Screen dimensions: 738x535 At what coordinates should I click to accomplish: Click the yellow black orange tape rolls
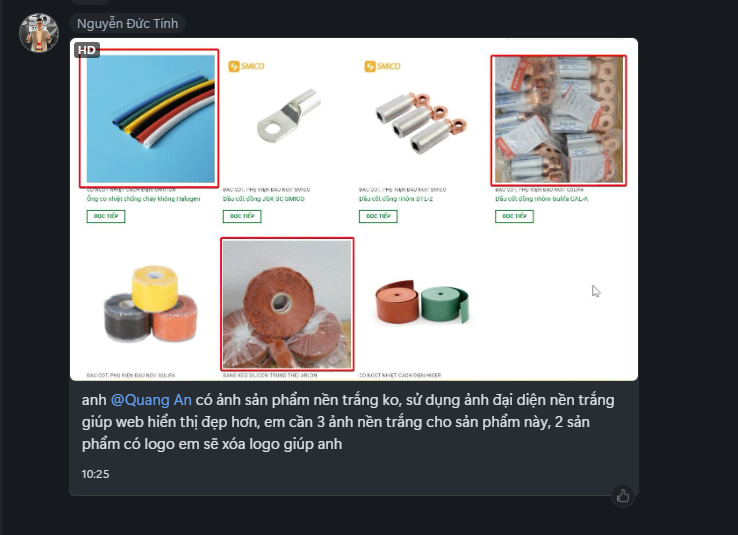pyautogui.click(x=151, y=304)
